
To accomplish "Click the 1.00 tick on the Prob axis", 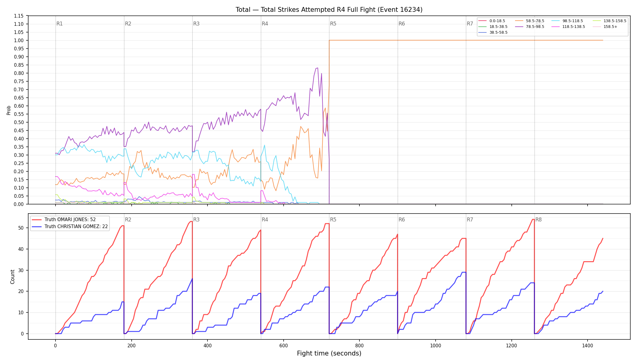I will pyautogui.click(x=19, y=40).
